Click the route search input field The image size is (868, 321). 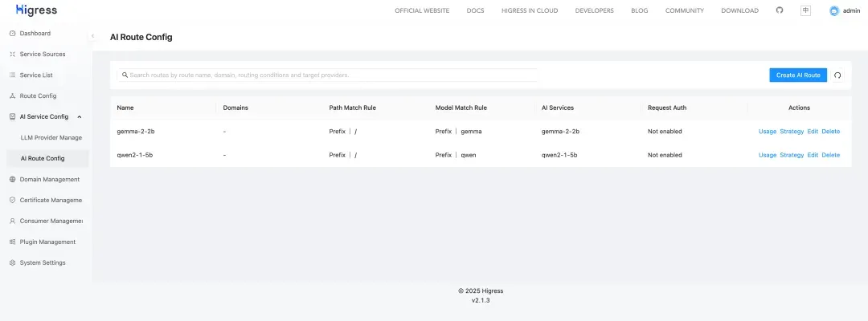click(327, 75)
